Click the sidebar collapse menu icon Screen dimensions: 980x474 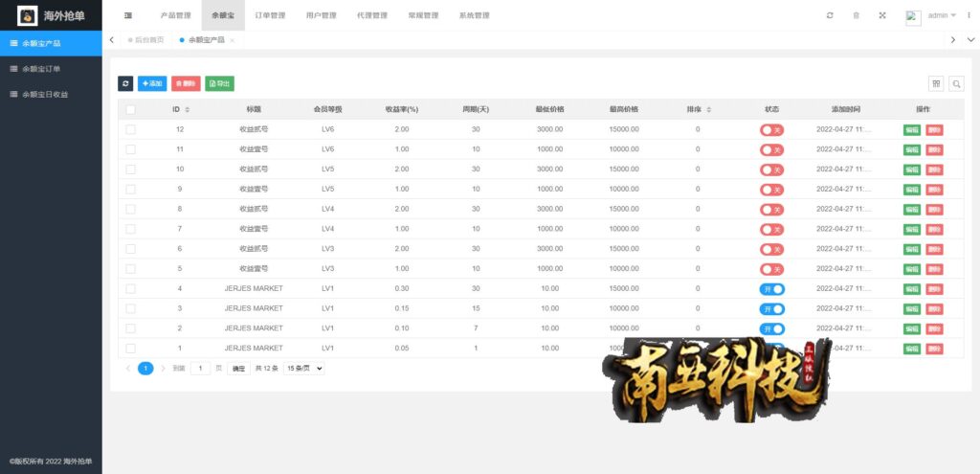128,15
